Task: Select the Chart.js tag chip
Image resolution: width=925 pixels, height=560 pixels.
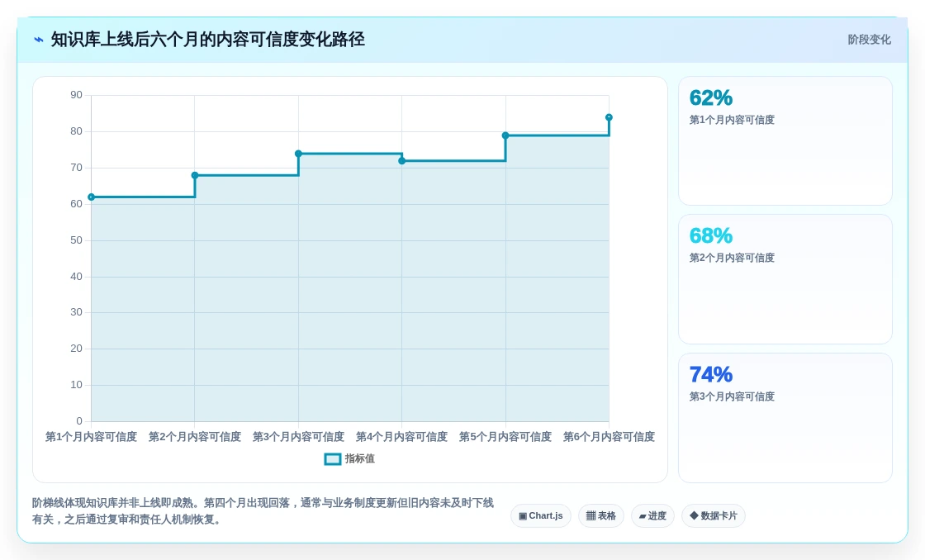Action: click(540, 515)
